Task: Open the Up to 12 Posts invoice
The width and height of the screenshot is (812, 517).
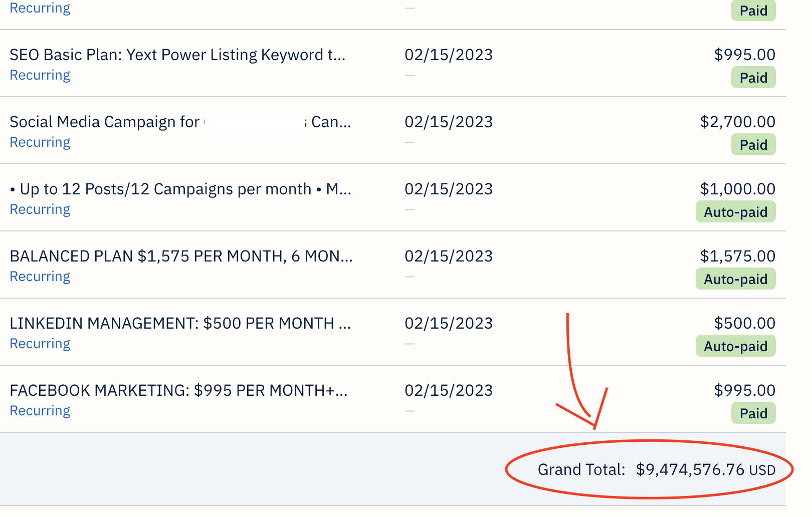Action: click(x=180, y=189)
